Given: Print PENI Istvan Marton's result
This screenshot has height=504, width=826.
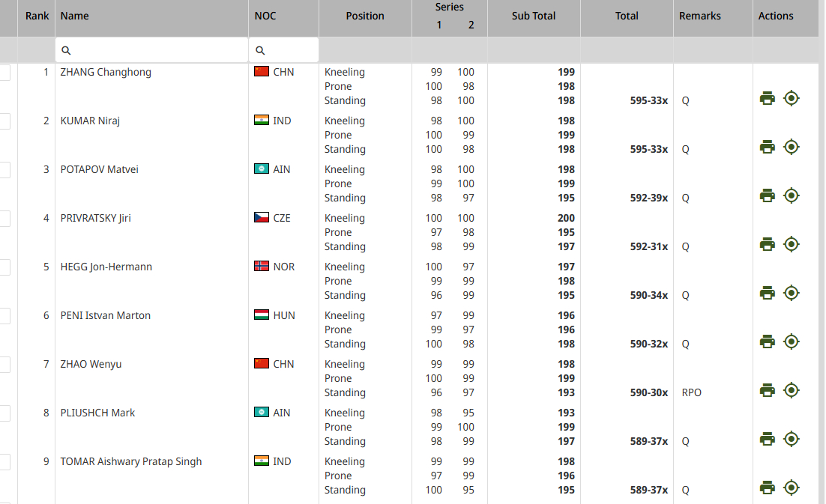Looking at the screenshot, I should click(767, 341).
